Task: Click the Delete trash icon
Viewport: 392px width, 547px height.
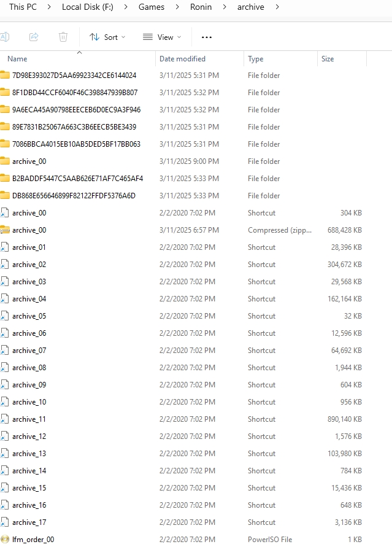Action: [x=63, y=37]
